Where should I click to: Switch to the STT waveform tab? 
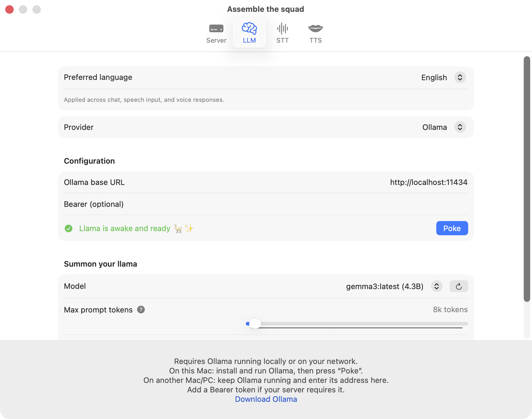[282, 33]
